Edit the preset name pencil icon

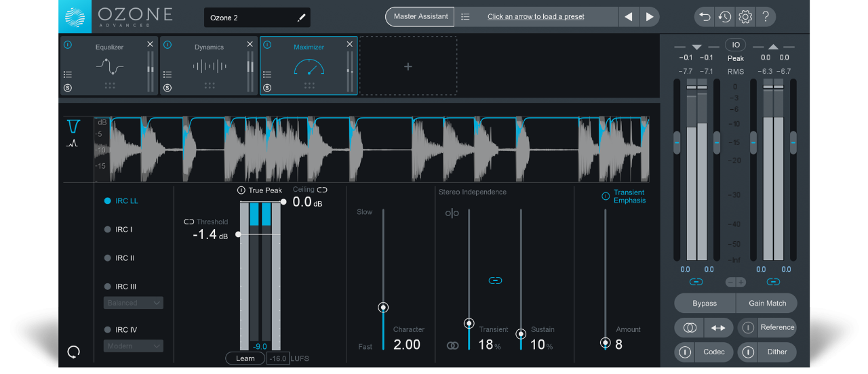click(x=301, y=18)
